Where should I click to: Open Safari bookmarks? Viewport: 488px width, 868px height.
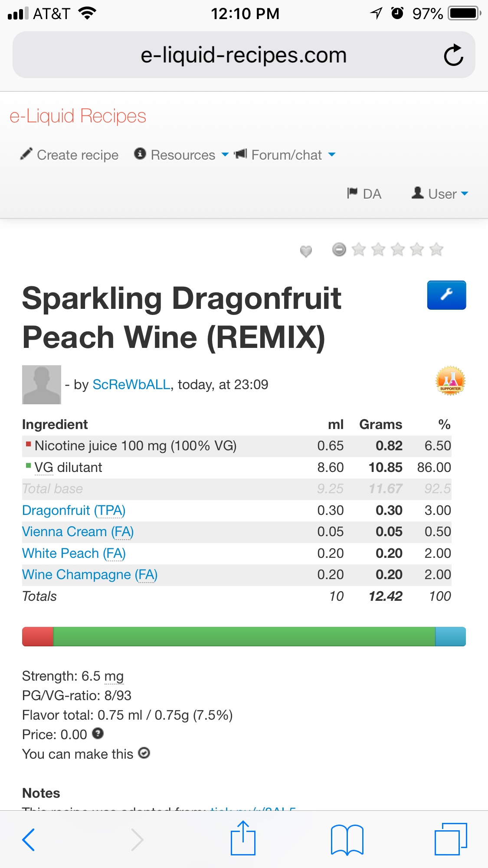coord(347,839)
